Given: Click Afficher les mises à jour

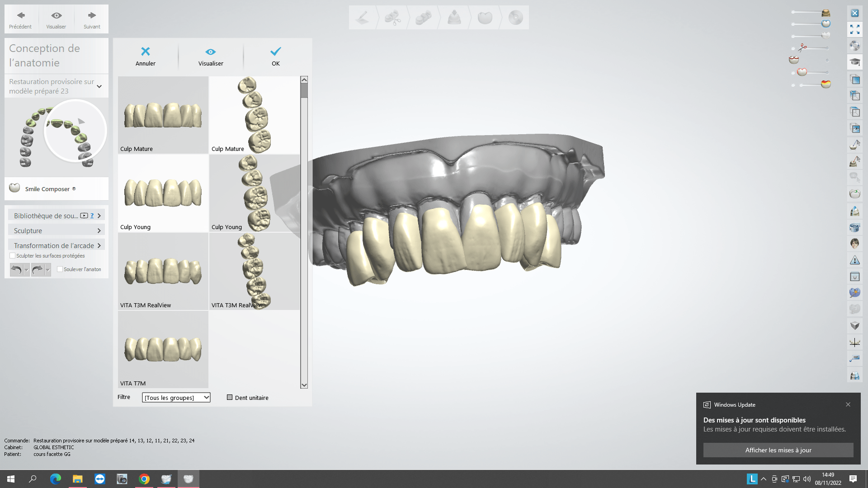Looking at the screenshot, I should pos(778,450).
